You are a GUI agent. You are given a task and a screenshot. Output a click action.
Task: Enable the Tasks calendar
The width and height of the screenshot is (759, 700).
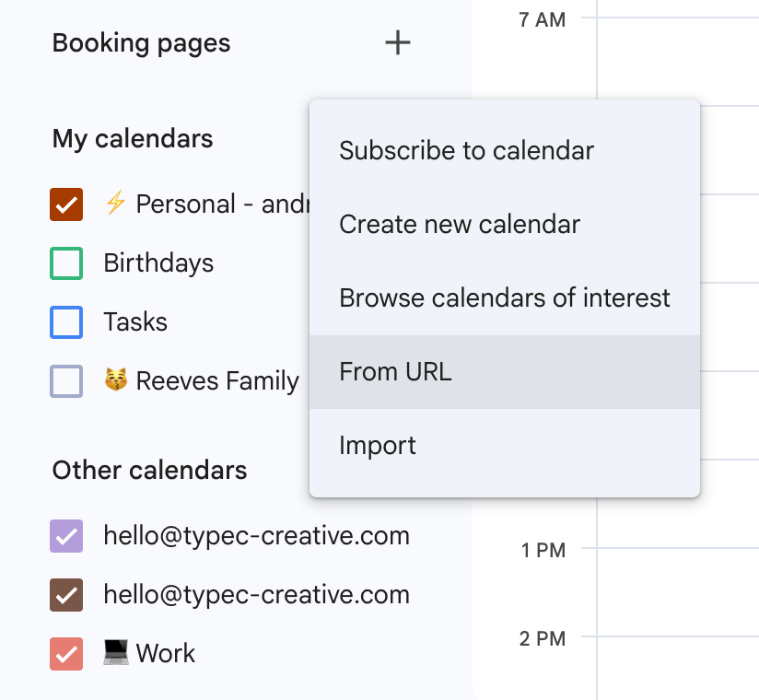click(x=65, y=321)
